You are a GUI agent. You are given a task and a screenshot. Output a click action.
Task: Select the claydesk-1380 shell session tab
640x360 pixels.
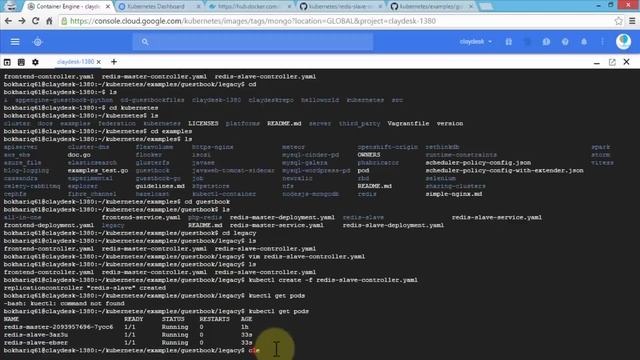[x=76, y=62]
